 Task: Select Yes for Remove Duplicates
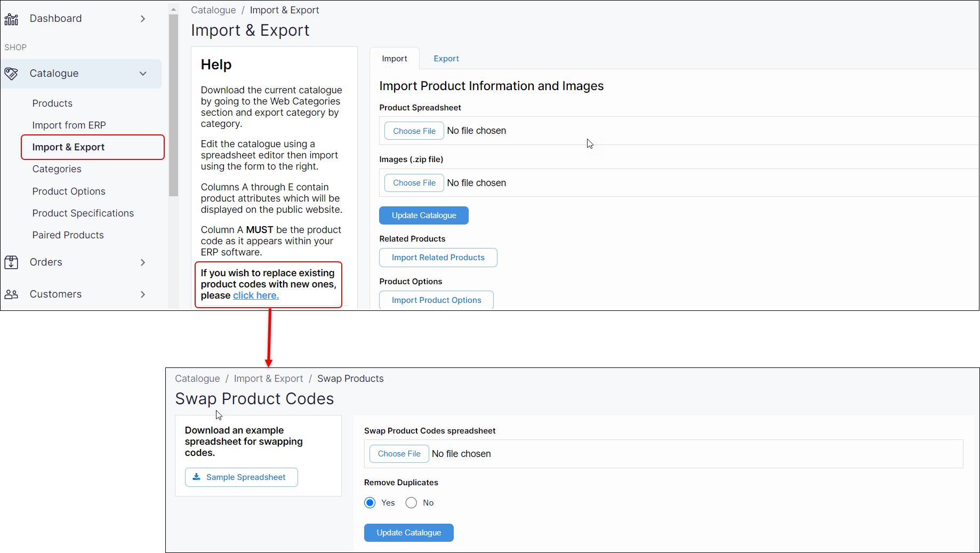click(370, 503)
